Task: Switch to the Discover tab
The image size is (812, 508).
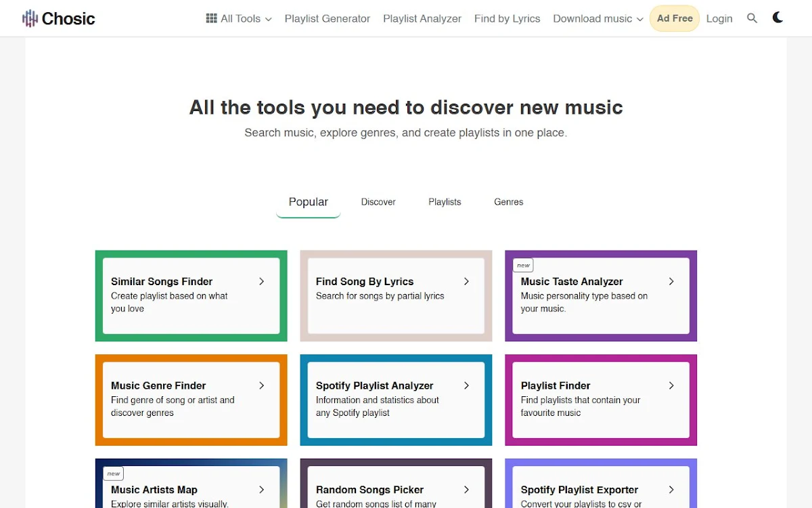Action: coord(378,202)
